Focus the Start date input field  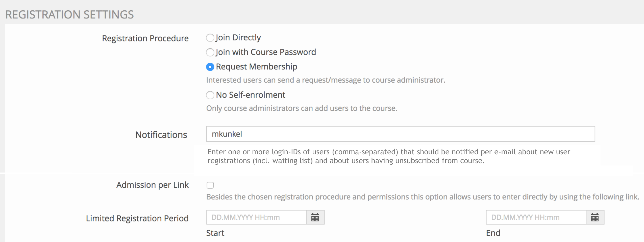coord(256,217)
